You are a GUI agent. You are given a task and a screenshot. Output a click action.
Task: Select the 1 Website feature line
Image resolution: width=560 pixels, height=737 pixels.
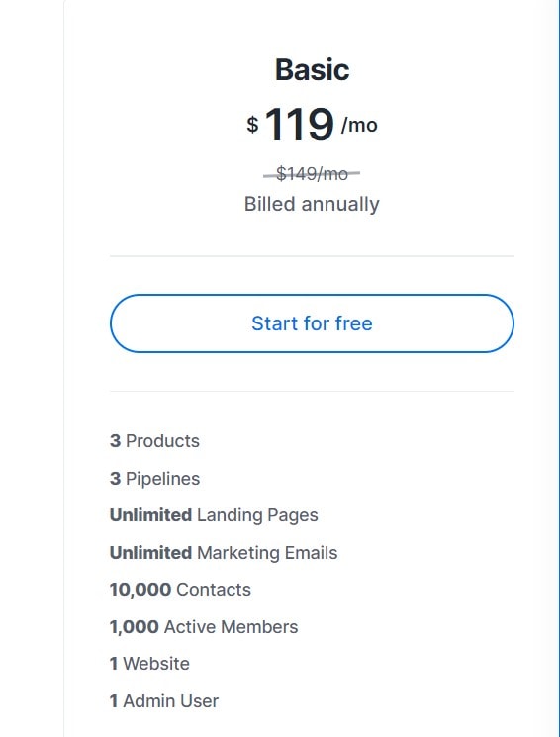[149, 664]
